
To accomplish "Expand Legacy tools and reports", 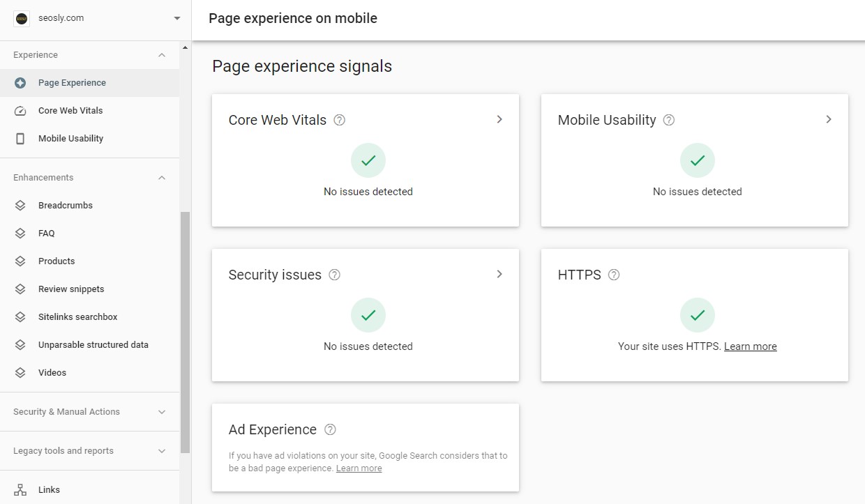I will coord(161,450).
